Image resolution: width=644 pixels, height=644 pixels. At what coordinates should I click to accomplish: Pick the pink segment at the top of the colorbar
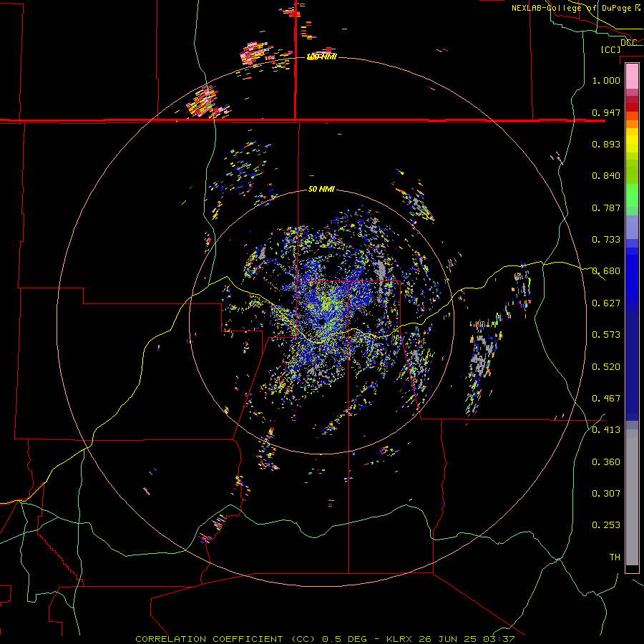coord(632,77)
